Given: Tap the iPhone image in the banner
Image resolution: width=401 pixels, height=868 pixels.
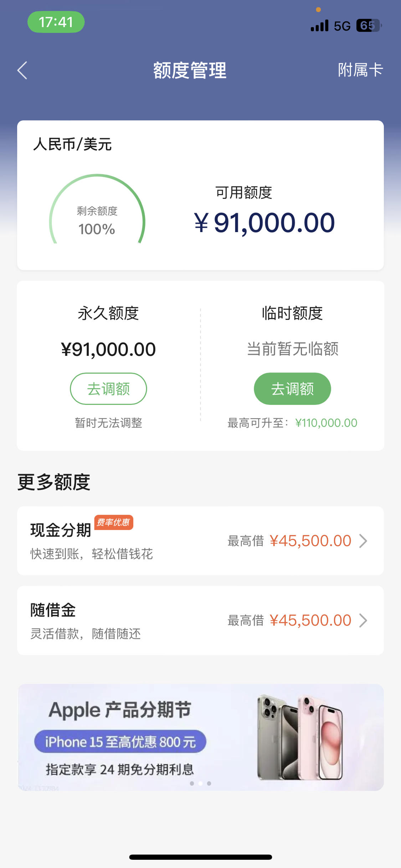Looking at the screenshot, I should pyautogui.click(x=300, y=737).
